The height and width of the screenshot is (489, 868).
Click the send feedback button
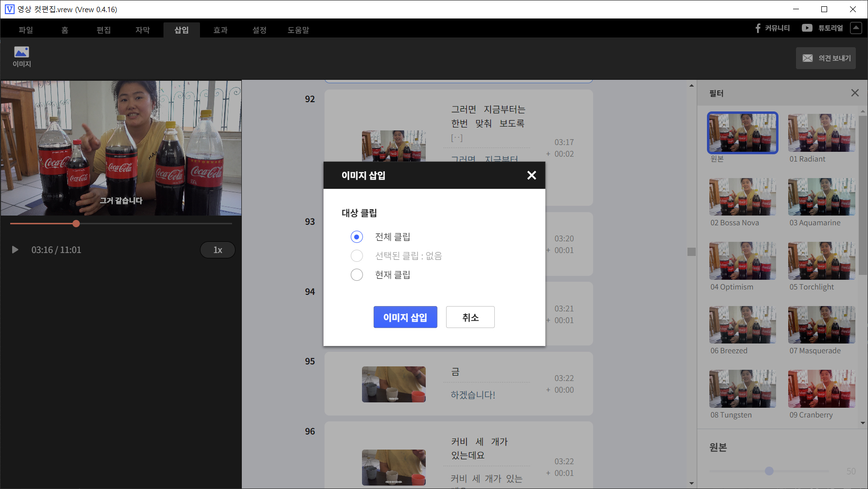[x=826, y=58]
